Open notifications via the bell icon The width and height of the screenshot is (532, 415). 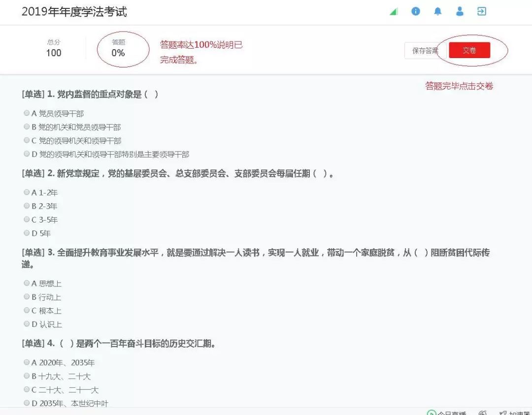(437, 11)
